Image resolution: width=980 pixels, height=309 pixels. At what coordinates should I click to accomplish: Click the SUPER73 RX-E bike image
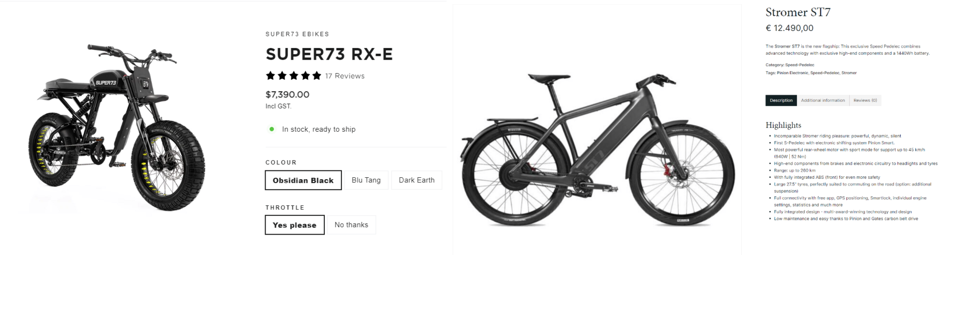click(117, 127)
